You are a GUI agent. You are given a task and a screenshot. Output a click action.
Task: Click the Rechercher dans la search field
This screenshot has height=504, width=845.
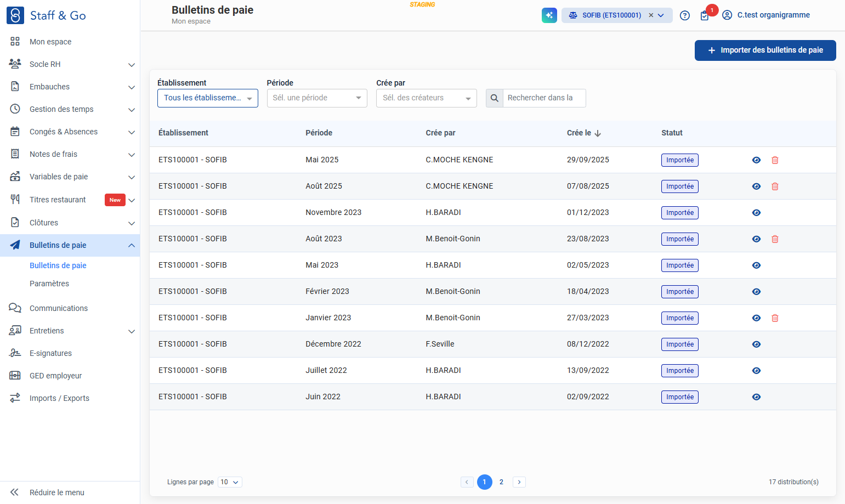pyautogui.click(x=544, y=98)
